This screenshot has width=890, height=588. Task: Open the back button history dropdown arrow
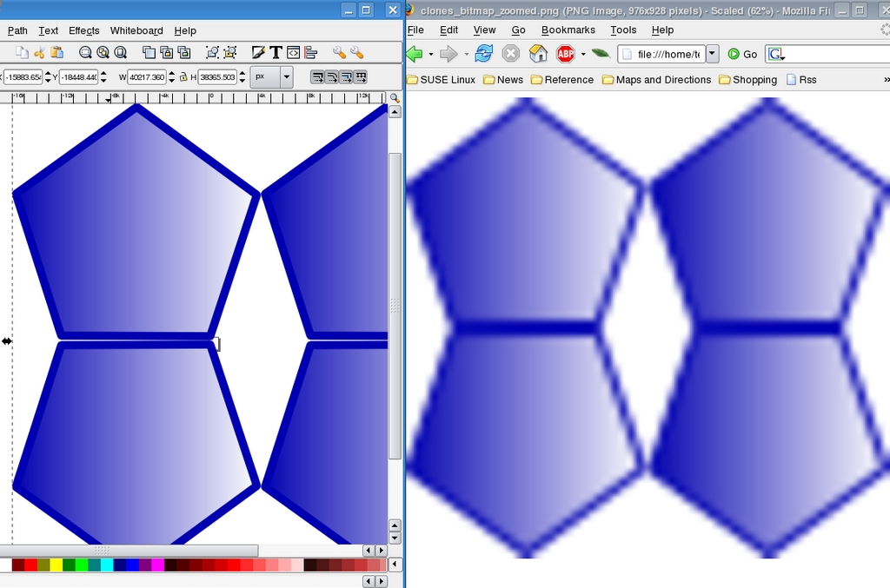point(431,55)
